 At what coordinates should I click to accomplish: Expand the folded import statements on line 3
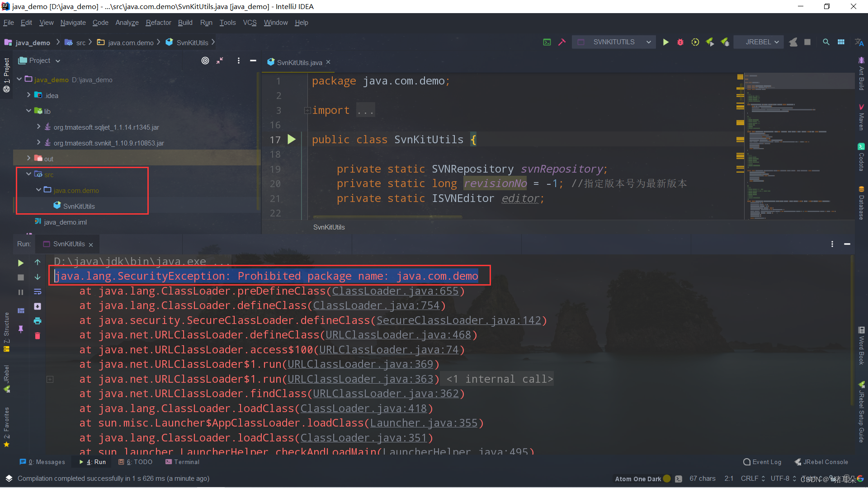[307, 110]
